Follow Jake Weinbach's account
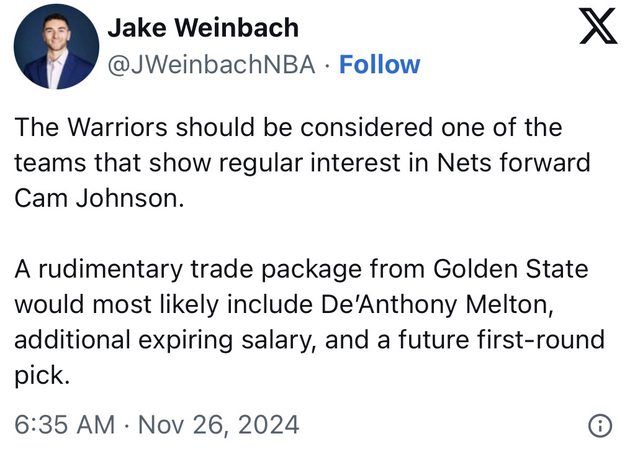This screenshot has height=454, width=640. click(x=380, y=65)
